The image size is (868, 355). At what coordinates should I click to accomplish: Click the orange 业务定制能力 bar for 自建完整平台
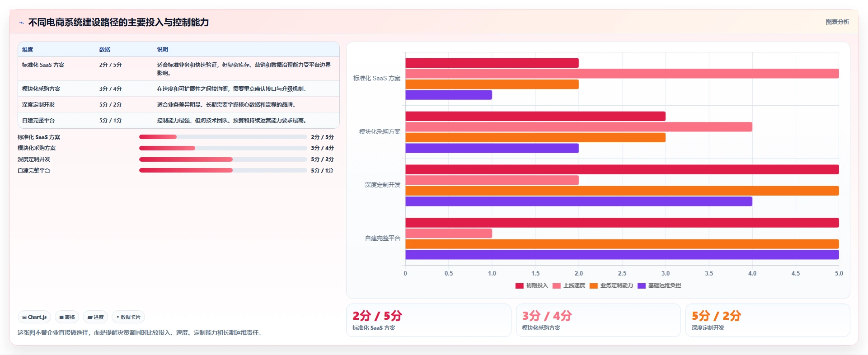click(x=622, y=244)
